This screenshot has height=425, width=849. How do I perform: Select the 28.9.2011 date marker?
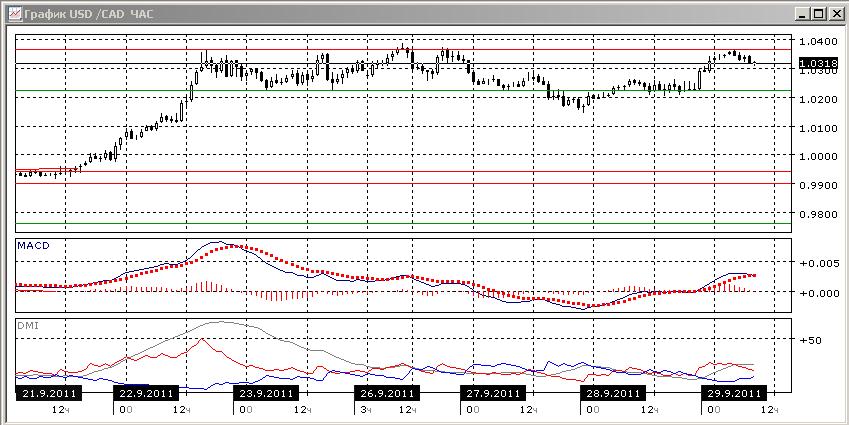coord(613,393)
